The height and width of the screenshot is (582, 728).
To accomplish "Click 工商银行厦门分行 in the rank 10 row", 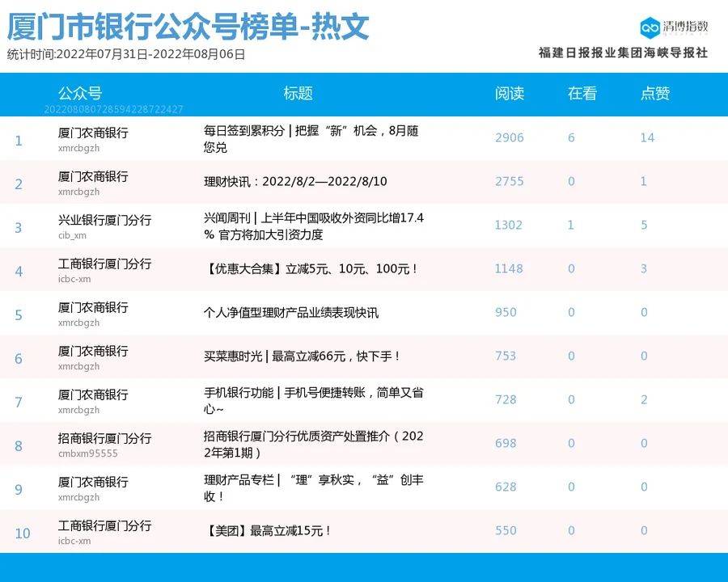I will [x=105, y=525].
